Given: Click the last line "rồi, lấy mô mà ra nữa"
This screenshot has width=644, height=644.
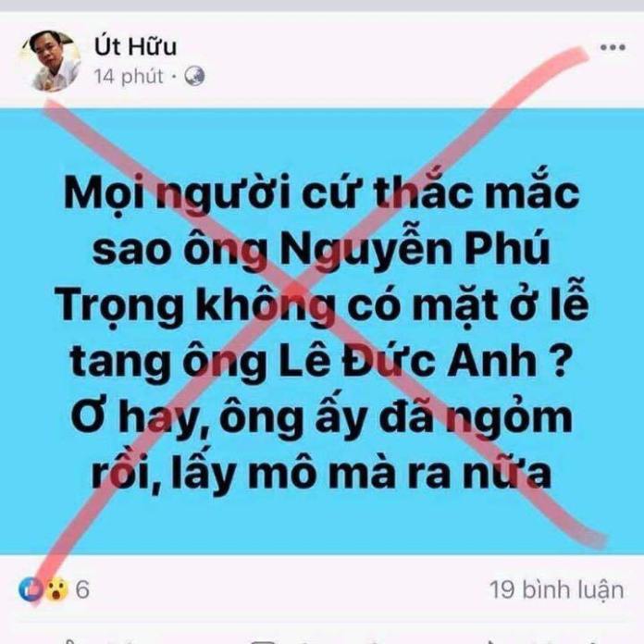Looking at the screenshot, I should pyautogui.click(x=321, y=474).
